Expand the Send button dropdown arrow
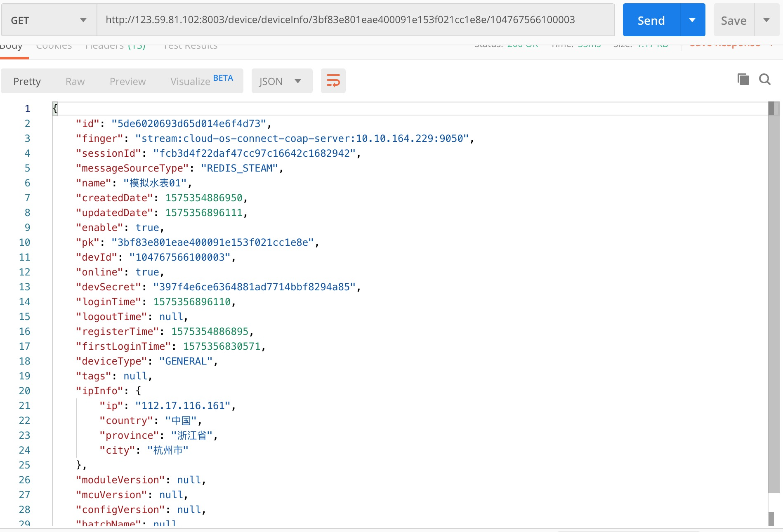The width and height of the screenshot is (783, 532). click(x=692, y=20)
